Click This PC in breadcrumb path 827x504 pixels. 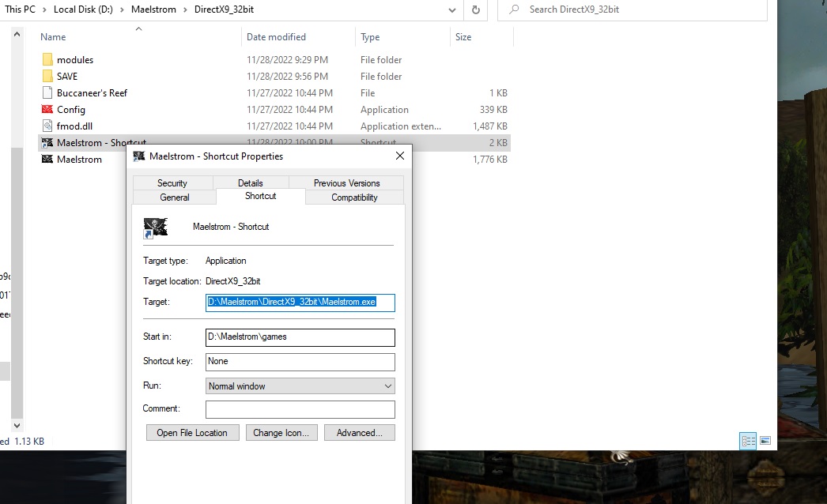(20, 9)
